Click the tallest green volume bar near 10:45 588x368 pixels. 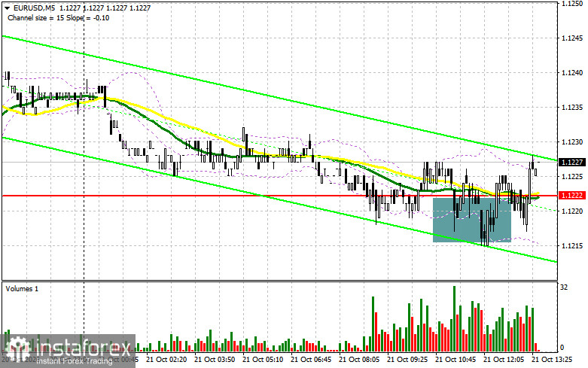coord(455,318)
